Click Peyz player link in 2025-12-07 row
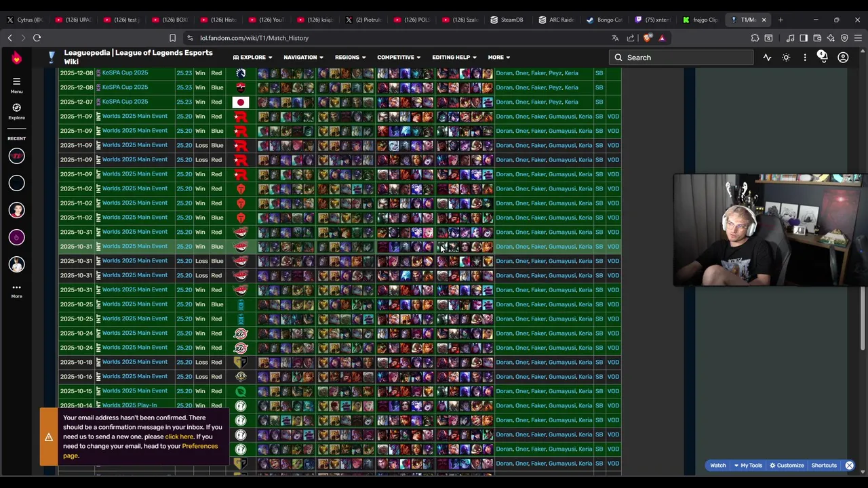868x488 pixels. coord(555,102)
